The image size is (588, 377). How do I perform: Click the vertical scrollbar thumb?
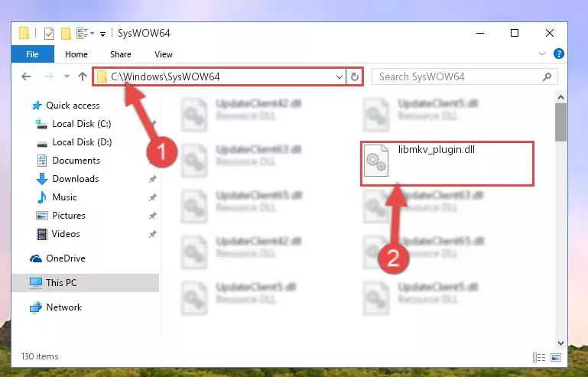tap(560, 122)
